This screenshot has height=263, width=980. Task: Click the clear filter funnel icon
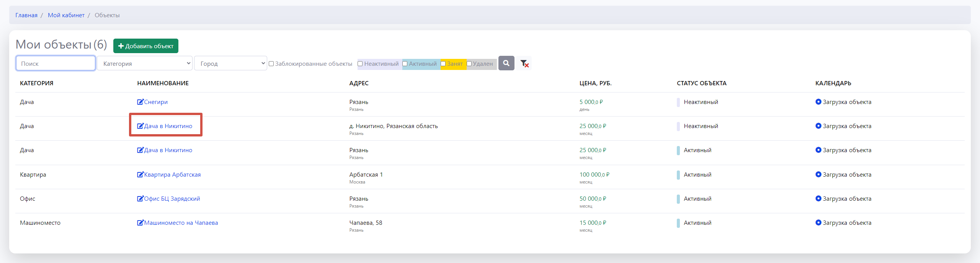point(524,63)
